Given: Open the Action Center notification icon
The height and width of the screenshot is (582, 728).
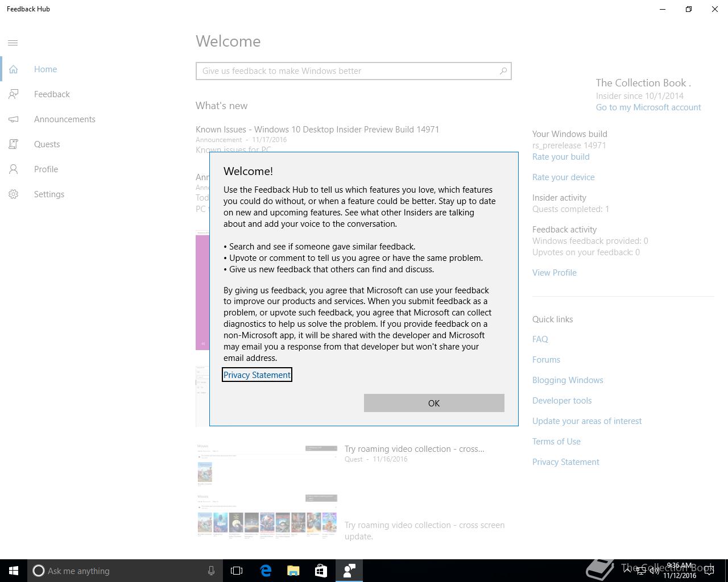Looking at the screenshot, I should pyautogui.click(x=709, y=571).
